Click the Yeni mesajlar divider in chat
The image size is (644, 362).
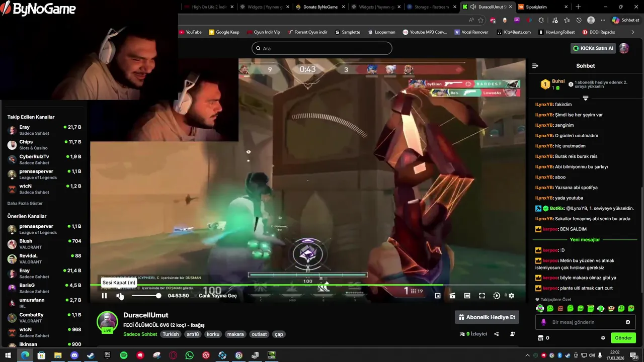click(585, 240)
